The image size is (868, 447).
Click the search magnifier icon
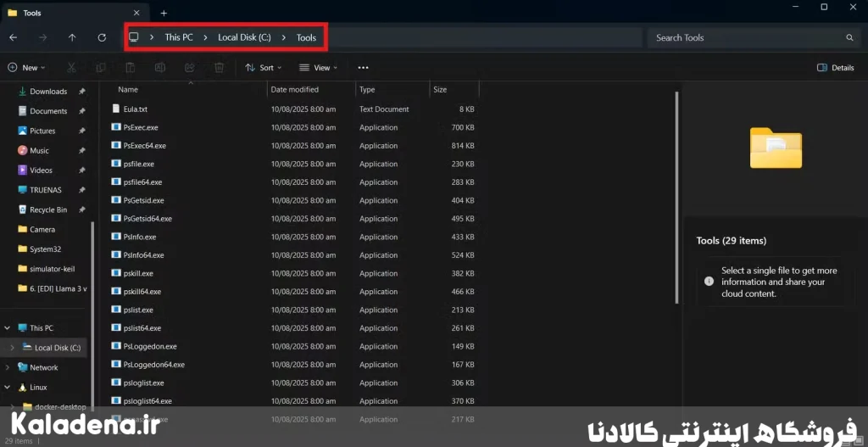[849, 37]
